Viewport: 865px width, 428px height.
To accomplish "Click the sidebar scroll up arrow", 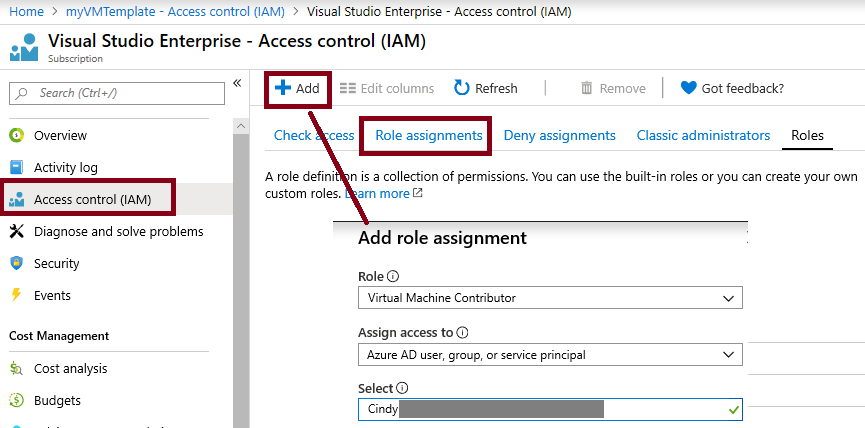I will pyautogui.click(x=241, y=126).
